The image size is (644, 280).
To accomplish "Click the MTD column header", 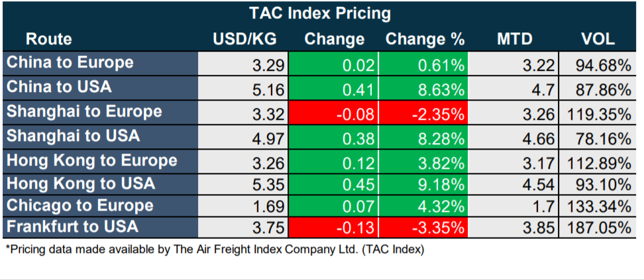I will (514, 39).
